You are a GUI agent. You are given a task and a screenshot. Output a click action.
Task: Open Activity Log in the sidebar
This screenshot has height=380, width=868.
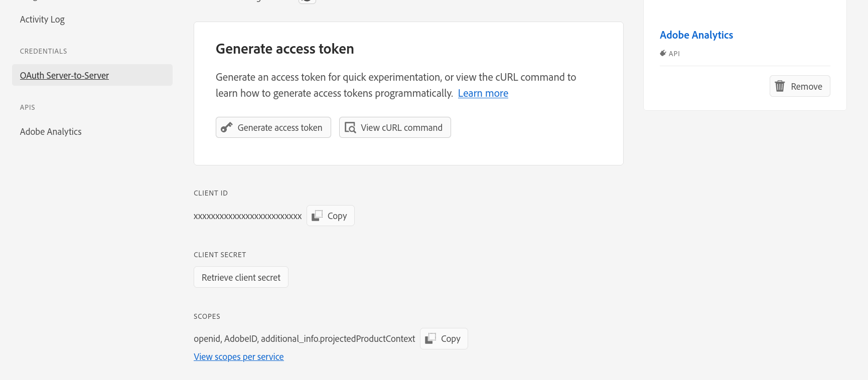(x=42, y=20)
